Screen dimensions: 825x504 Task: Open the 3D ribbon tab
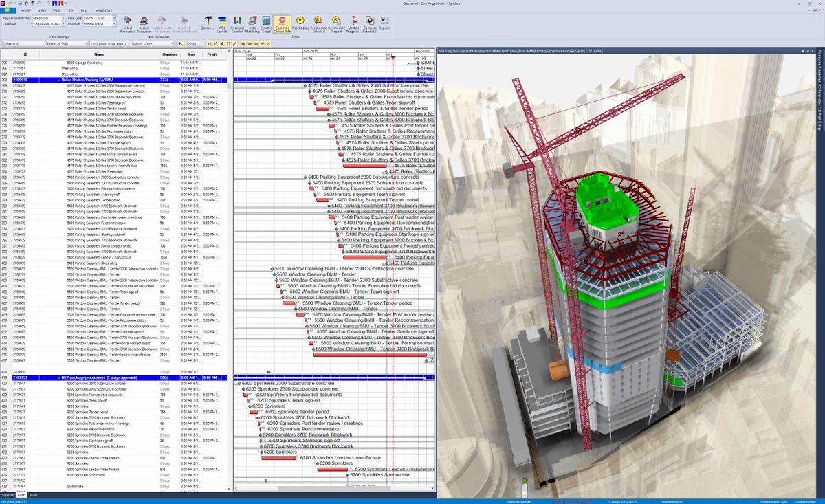[x=71, y=11]
